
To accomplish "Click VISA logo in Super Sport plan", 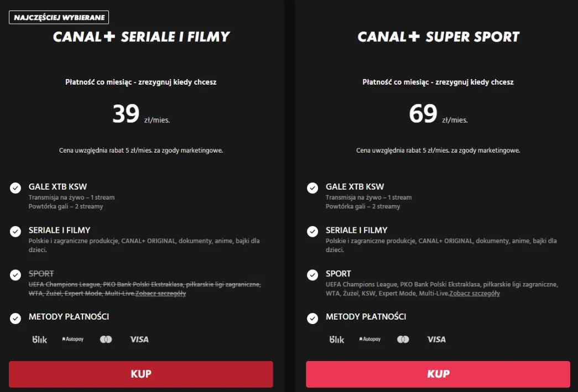I will 436,339.
